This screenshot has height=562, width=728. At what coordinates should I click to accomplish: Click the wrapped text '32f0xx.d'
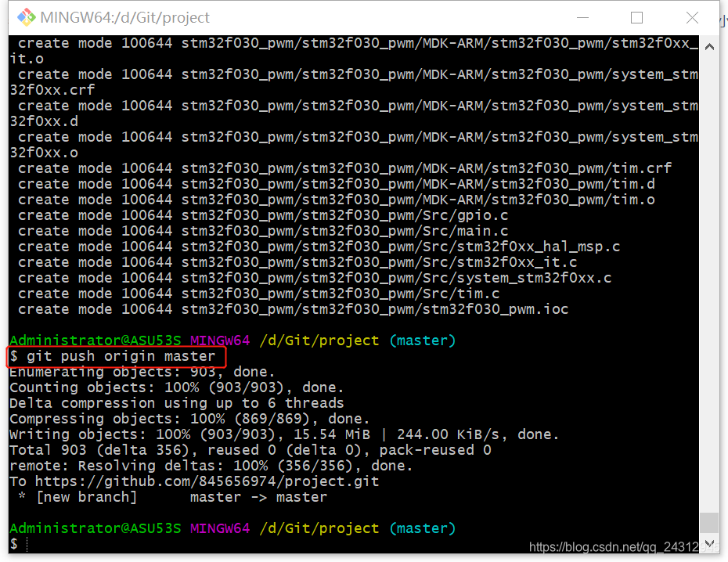coord(44,121)
